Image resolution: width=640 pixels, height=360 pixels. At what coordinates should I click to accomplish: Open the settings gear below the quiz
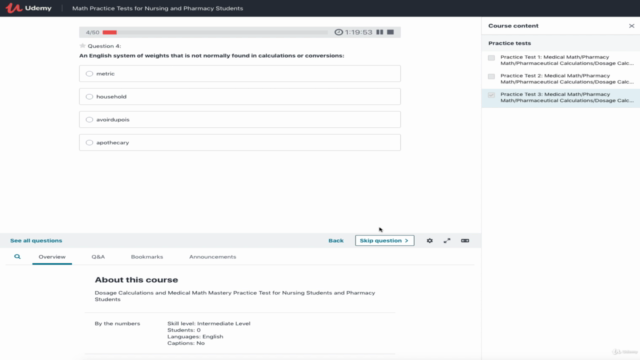[429, 240]
